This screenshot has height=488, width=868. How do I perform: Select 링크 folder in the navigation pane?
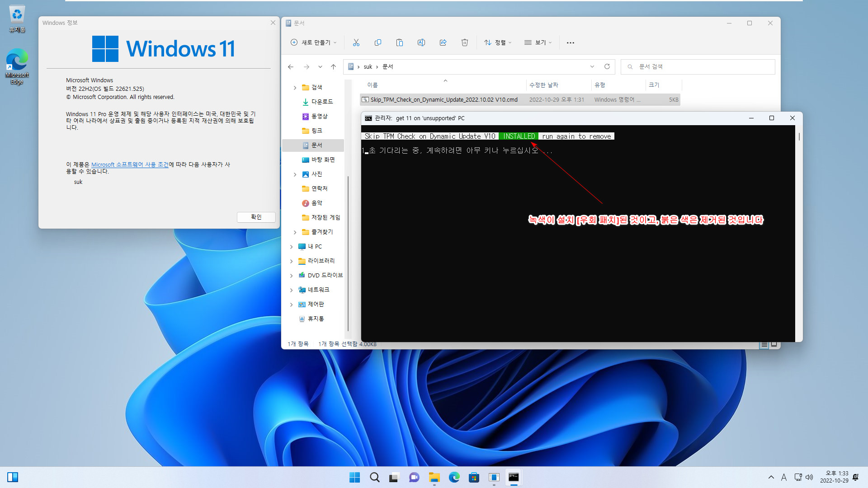pos(312,131)
